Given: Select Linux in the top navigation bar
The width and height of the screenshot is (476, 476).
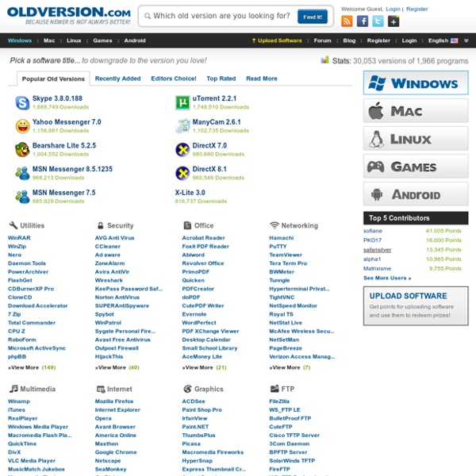Looking at the screenshot, I should [x=74, y=40].
